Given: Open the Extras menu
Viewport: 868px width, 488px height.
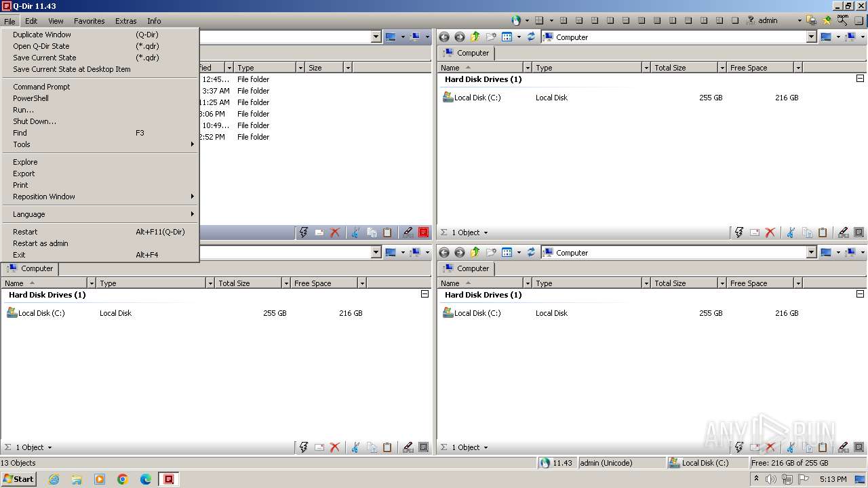Looking at the screenshot, I should (125, 21).
